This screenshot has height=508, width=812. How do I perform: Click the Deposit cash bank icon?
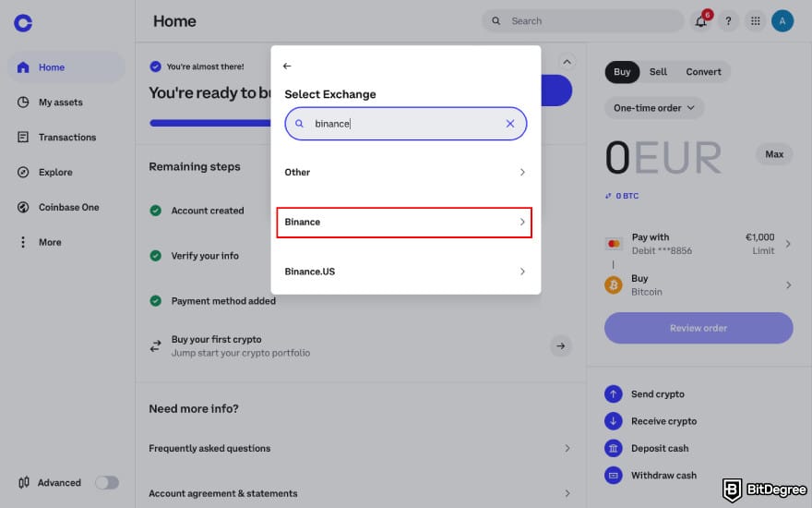tap(613, 448)
